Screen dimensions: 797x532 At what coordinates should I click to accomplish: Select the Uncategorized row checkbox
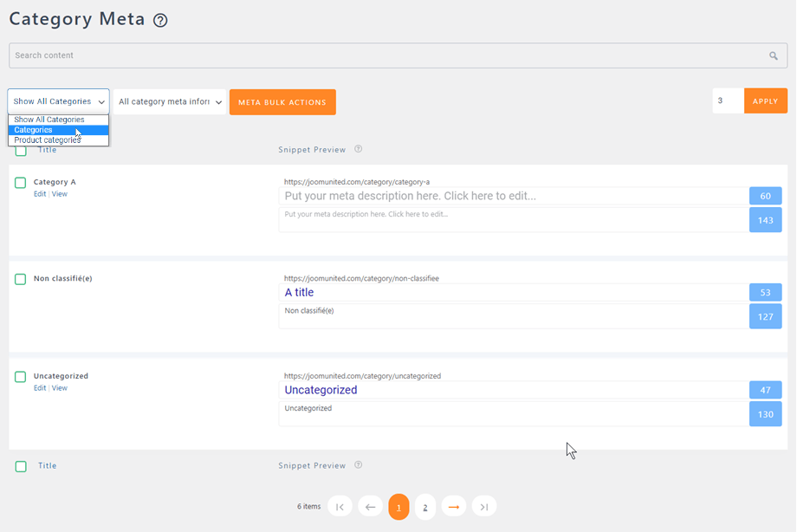click(x=21, y=377)
